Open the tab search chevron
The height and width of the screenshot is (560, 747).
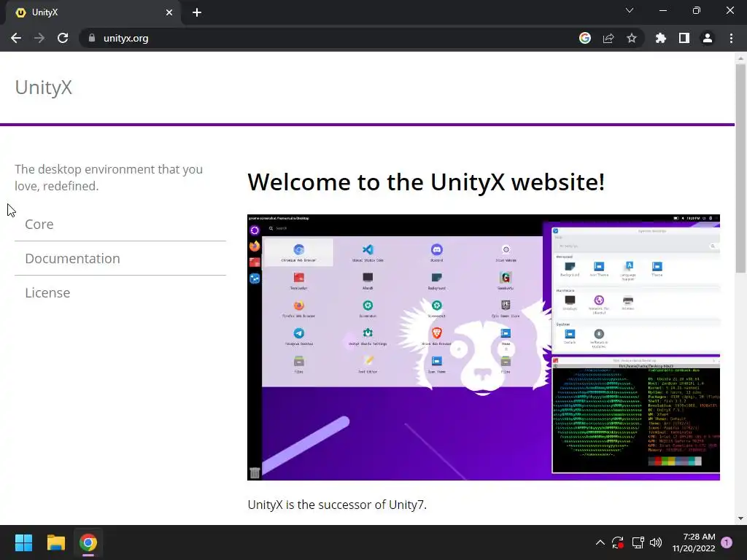[x=630, y=10]
